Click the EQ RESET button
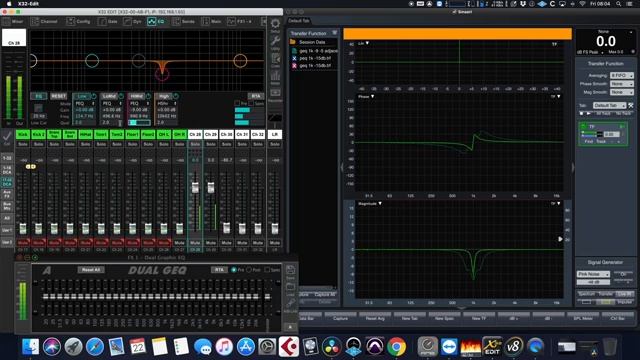Image resolution: width=640 pixels, height=360 pixels. click(58, 96)
